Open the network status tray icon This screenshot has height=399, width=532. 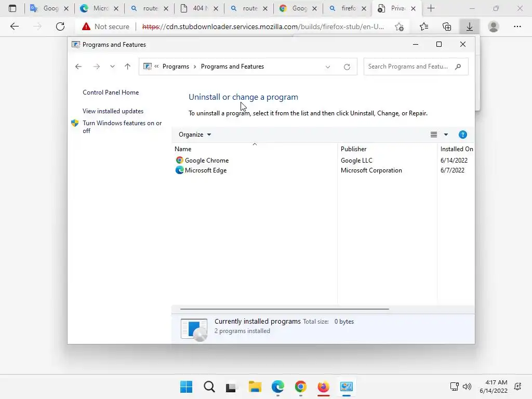[x=454, y=387]
